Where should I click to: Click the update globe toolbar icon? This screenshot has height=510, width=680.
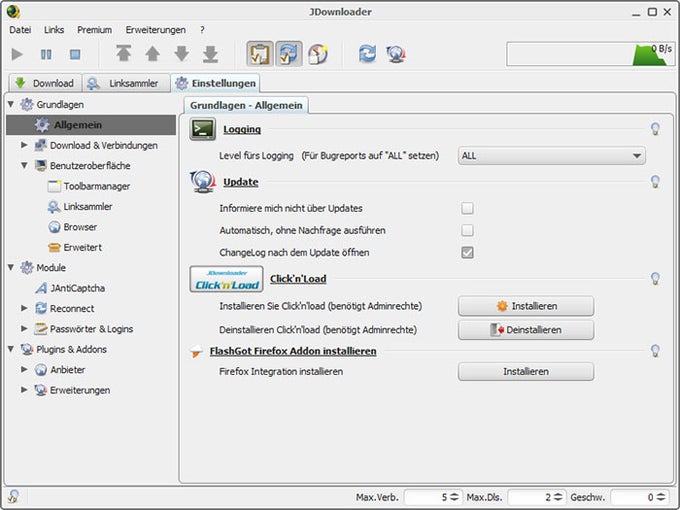396,54
